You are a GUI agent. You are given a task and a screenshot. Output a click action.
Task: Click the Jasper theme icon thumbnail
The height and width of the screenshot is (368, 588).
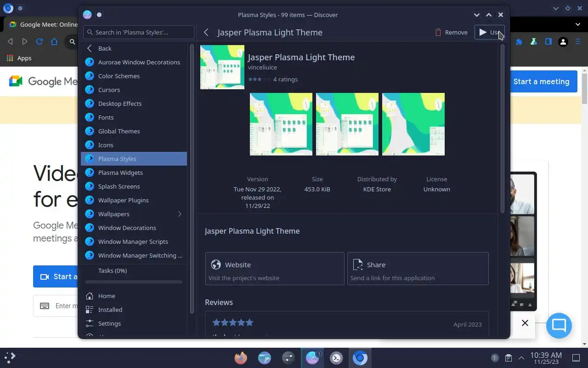point(222,67)
